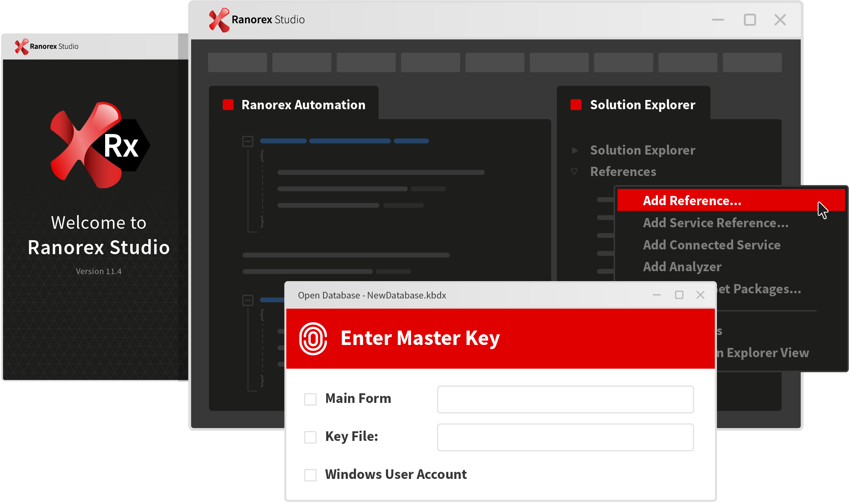
Task: Select the References tree item label
Action: point(623,172)
